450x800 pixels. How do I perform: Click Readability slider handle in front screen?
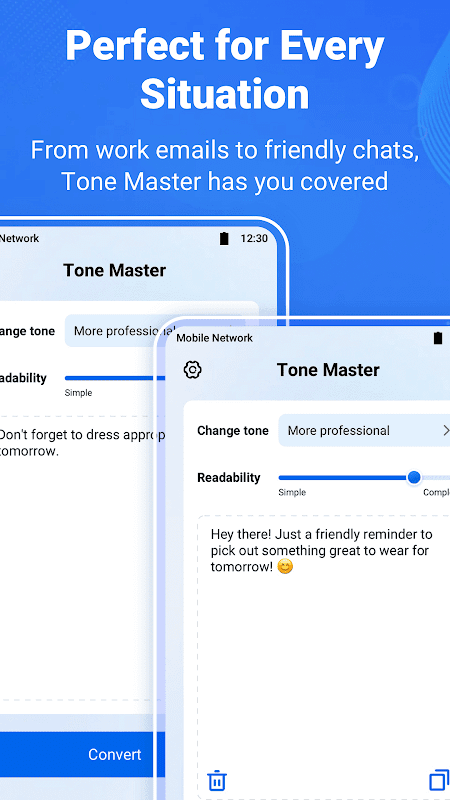(x=414, y=478)
